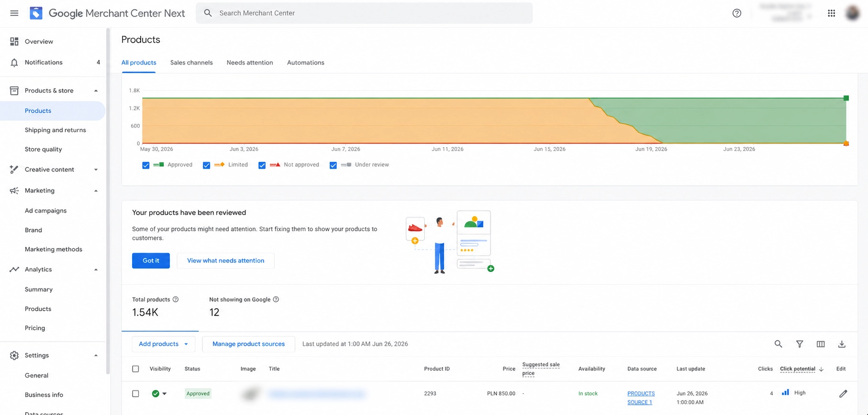The height and width of the screenshot is (415, 868).
Task: Click the Marketing megaphone icon
Action: (14, 191)
